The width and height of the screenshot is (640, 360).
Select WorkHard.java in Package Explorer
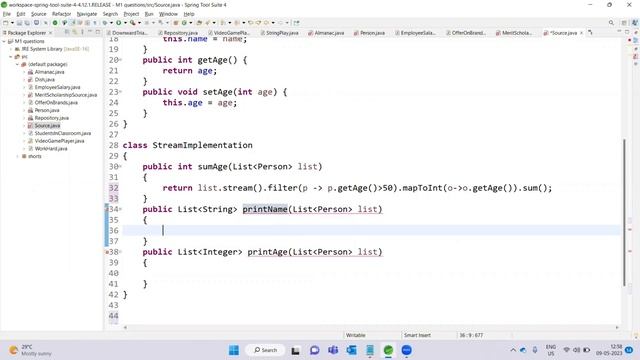pos(51,149)
